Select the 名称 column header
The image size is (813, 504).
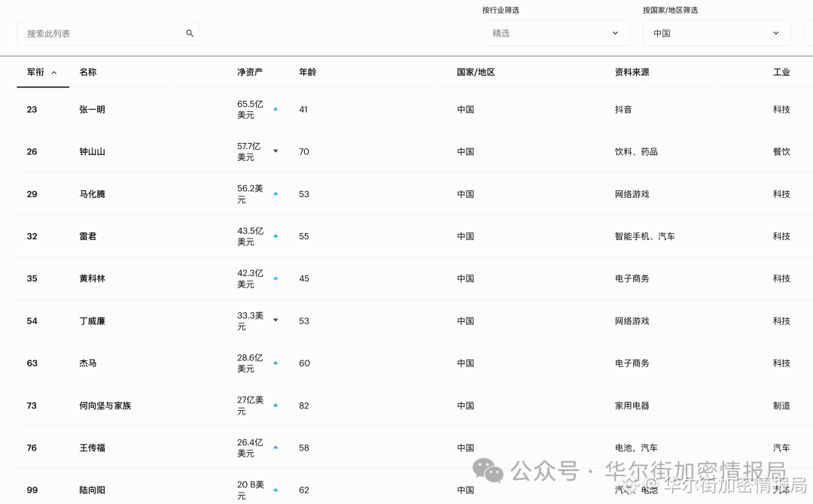[x=87, y=72]
